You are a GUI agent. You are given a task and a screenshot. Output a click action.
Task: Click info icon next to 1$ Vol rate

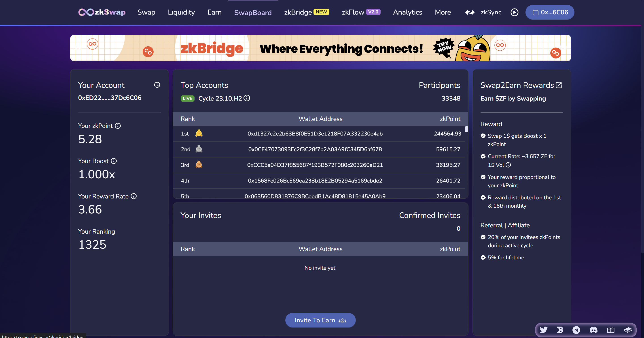pyautogui.click(x=508, y=165)
